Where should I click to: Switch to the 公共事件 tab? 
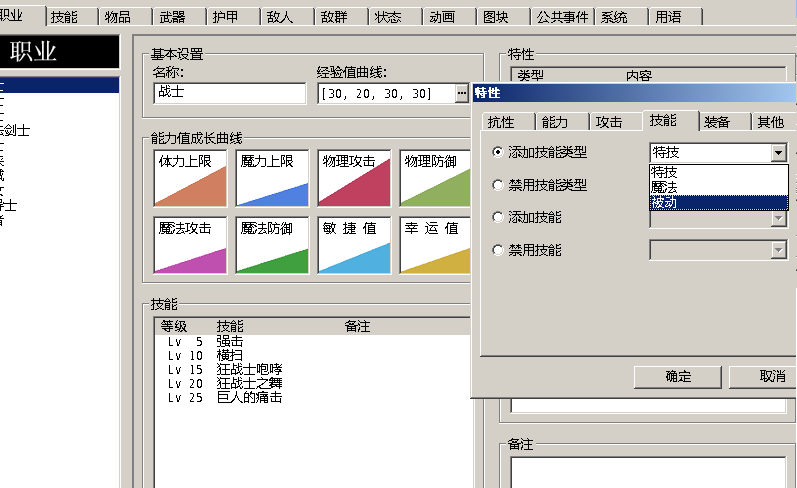[x=563, y=17]
